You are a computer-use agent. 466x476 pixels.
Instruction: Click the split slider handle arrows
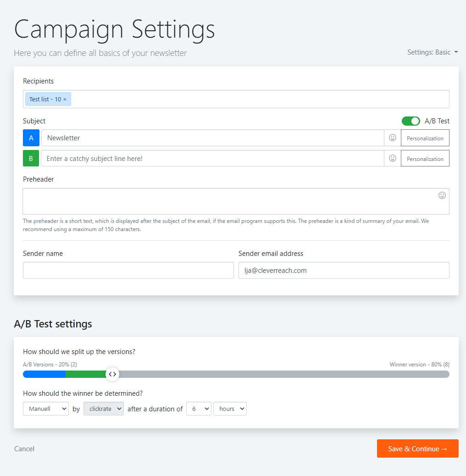[112, 374]
